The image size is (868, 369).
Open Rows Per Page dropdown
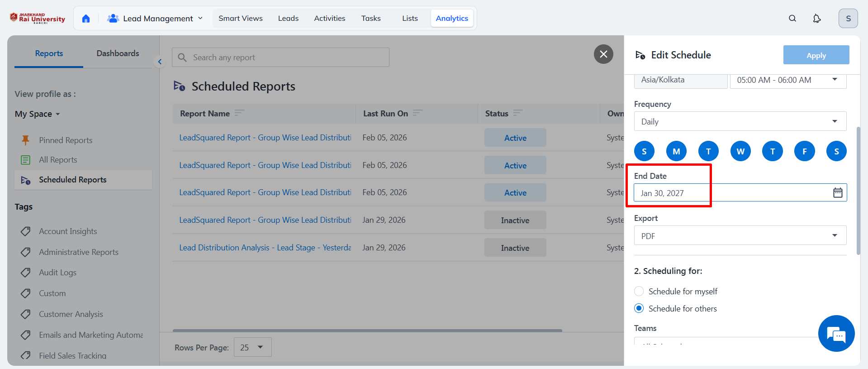252,347
